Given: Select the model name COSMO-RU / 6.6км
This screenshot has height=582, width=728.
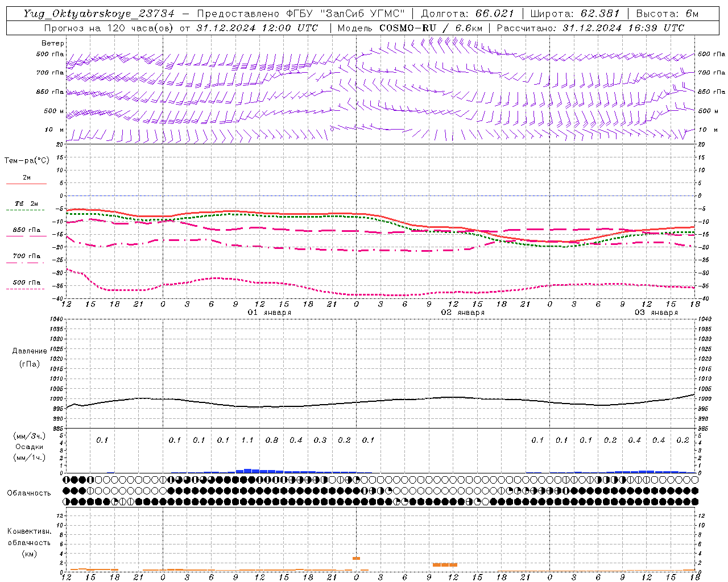Looking at the screenshot, I should click(431, 28).
